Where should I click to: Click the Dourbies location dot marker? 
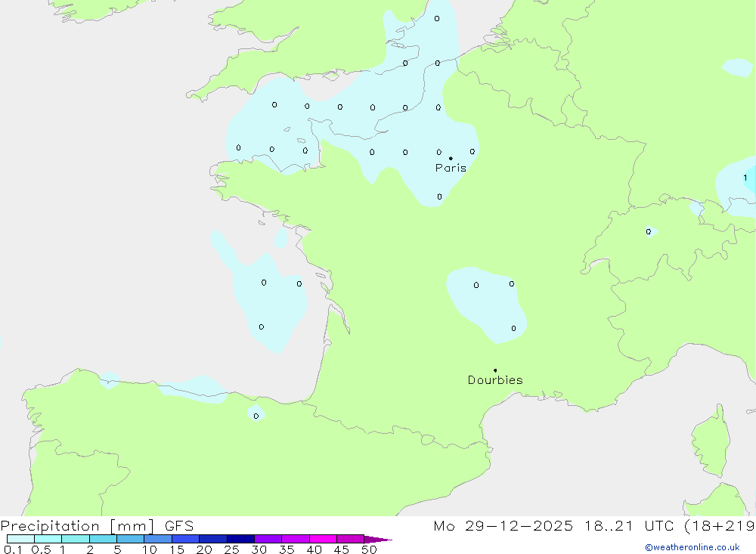pyautogui.click(x=495, y=370)
